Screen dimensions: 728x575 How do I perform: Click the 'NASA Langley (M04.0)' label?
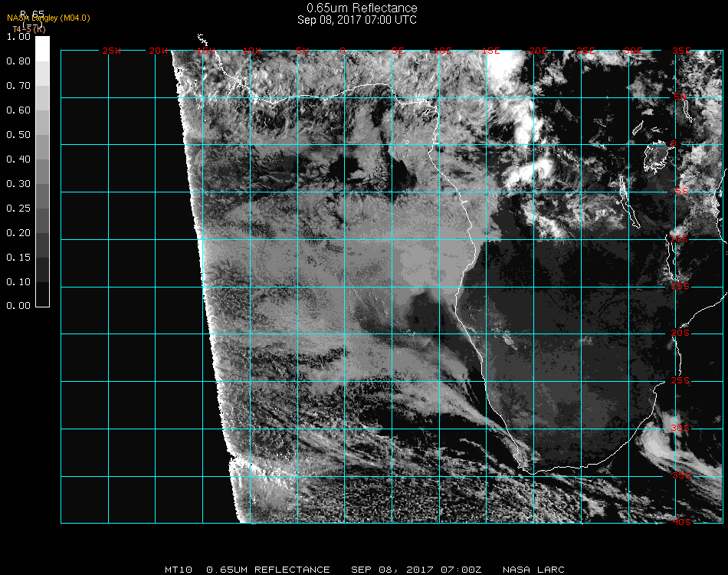pyautogui.click(x=48, y=18)
